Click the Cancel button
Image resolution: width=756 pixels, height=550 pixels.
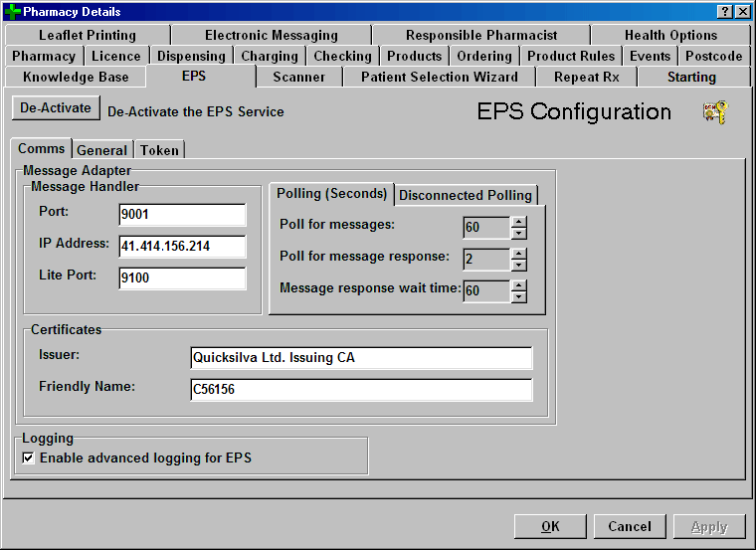click(x=630, y=526)
